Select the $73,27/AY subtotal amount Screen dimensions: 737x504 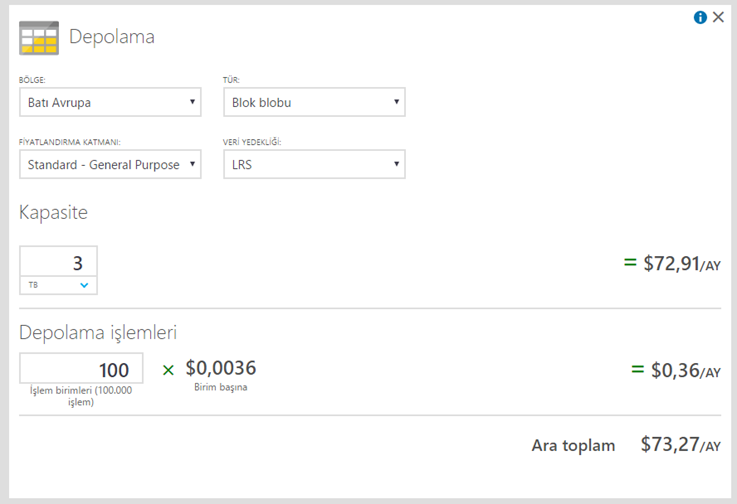click(681, 444)
